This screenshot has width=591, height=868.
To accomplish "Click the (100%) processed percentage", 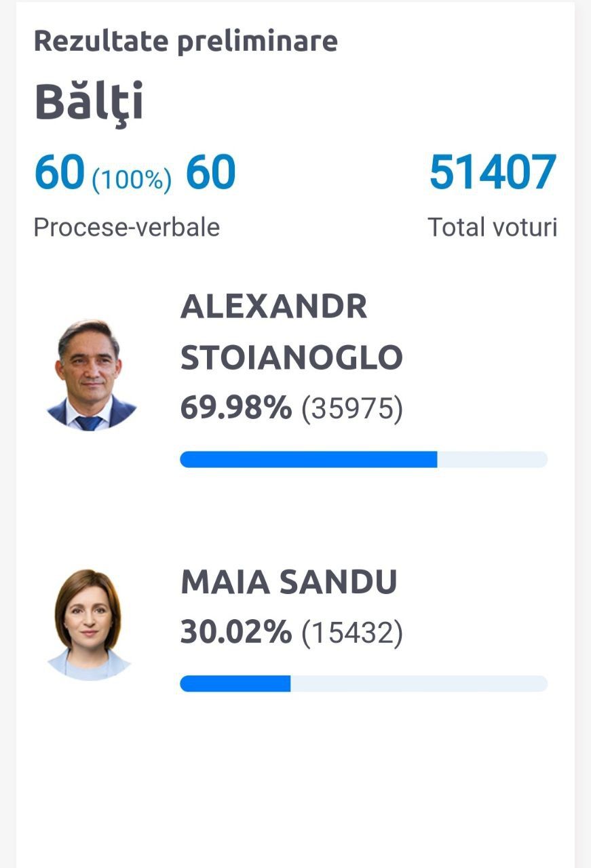I will [132, 180].
